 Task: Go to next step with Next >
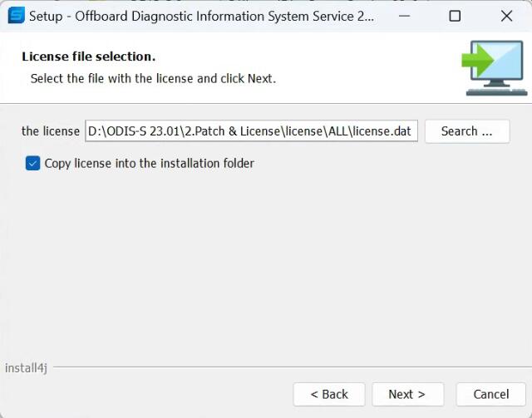click(407, 394)
